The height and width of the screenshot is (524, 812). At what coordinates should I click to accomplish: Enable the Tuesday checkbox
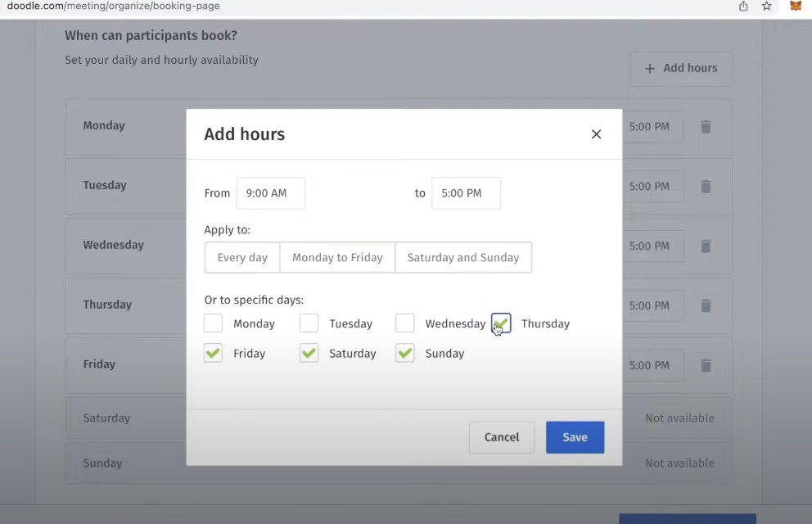coord(309,323)
